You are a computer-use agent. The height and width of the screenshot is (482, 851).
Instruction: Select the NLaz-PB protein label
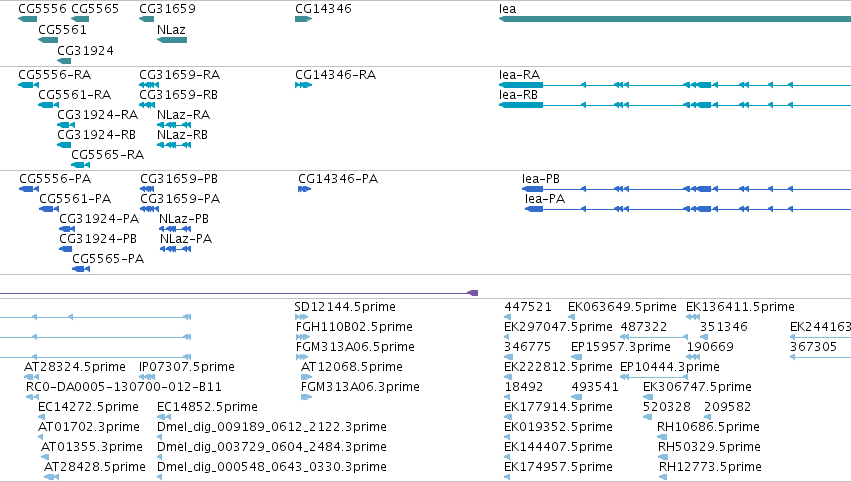tap(184, 219)
